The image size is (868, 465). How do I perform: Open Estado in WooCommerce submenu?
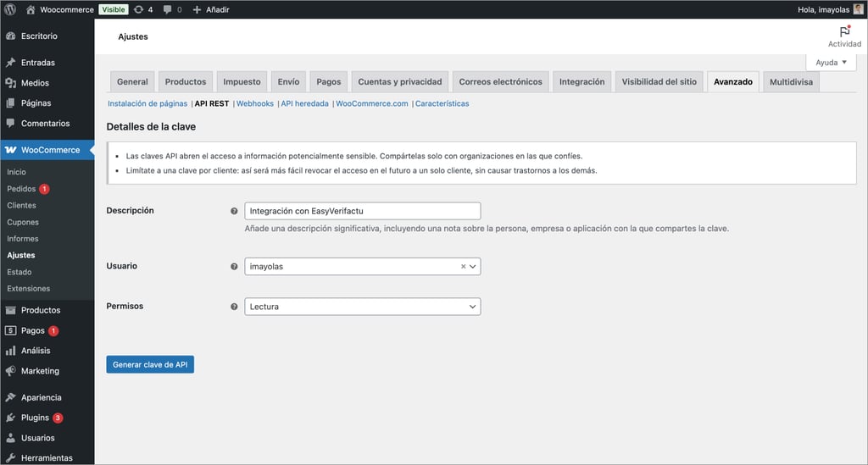(19, 272)
